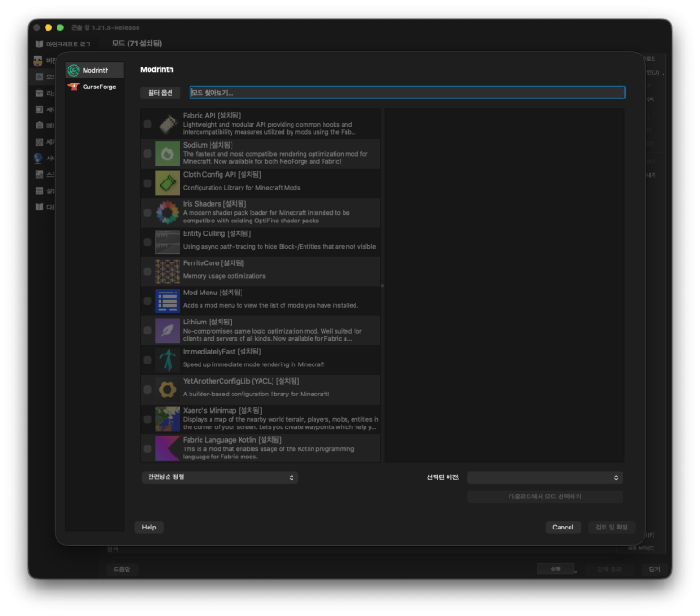Select the YetAnotherConfigLib (YACL) list row

click(x=261, y=389)
